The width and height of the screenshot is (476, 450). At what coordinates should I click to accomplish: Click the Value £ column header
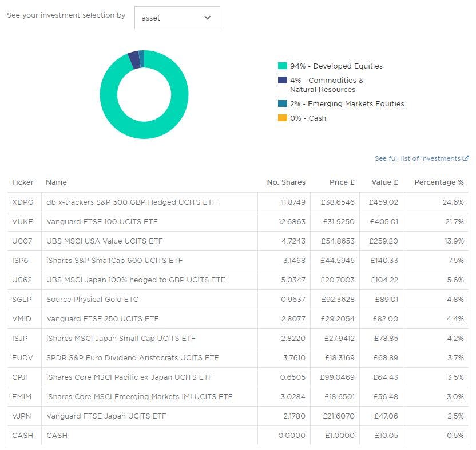(x=384, y=182)
